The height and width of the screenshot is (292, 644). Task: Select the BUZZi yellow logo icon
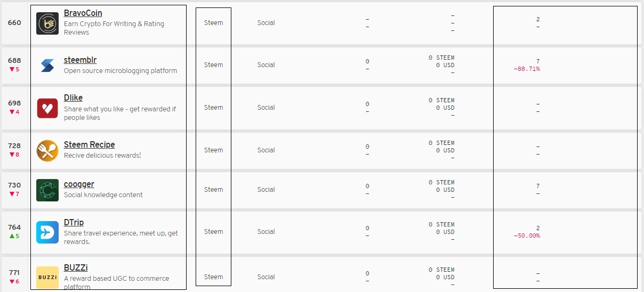pos(47,277)
